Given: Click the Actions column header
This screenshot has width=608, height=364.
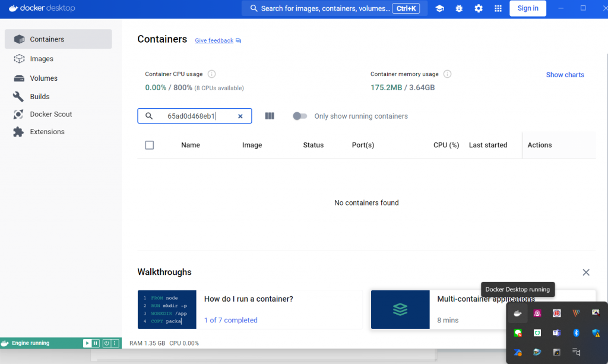Looking at the screenshot, I should pyautogui.click(x=539, y=145).
